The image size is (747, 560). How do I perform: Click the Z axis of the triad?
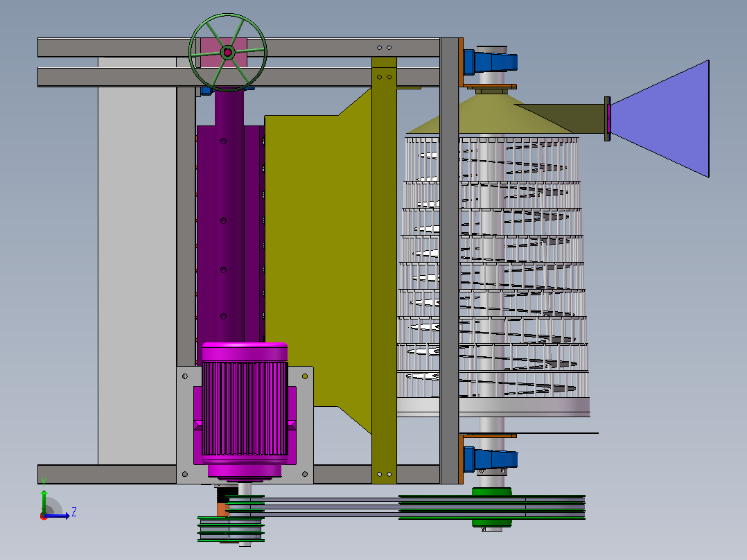(x=58, y=516)
